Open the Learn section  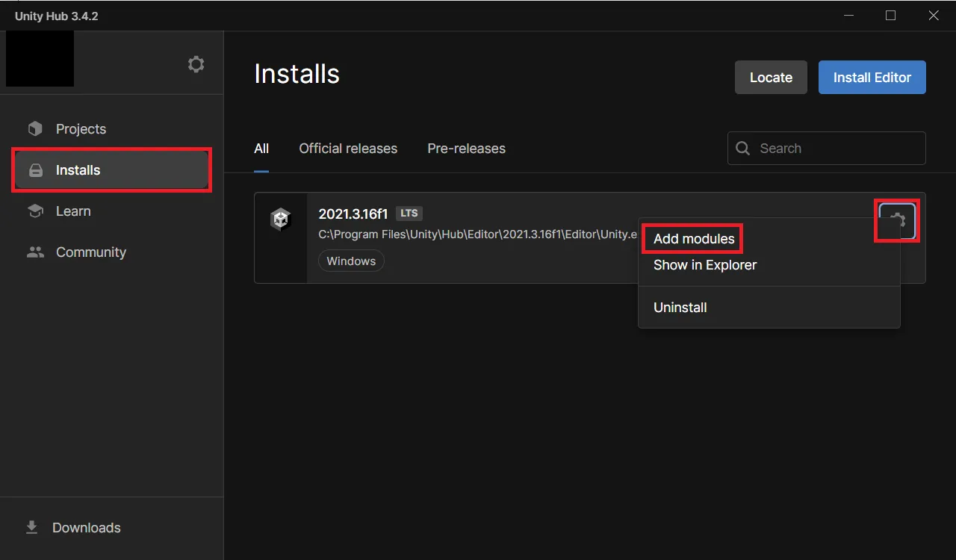coord(72,211)
